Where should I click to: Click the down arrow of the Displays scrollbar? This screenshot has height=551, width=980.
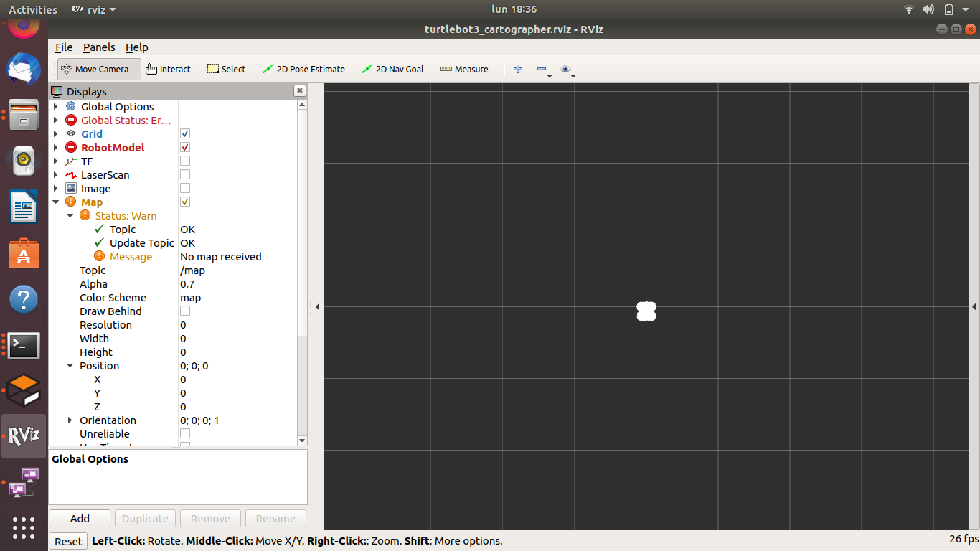coord(301,441)
